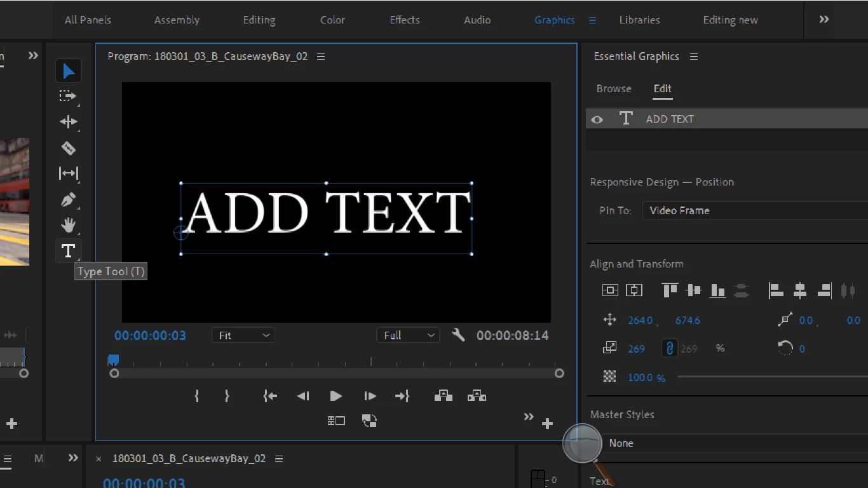Viewport: 868px width, 488px height.
Task: Select the Ripple Edit tool
Action: pos(68,121)
